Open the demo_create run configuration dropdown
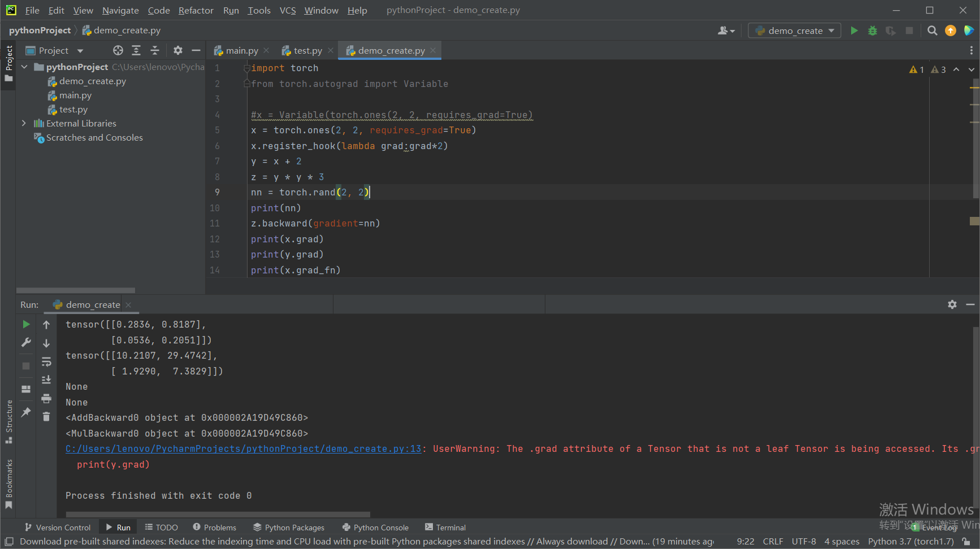The width and height of the screenshot is (980, 549). [795, 30]
